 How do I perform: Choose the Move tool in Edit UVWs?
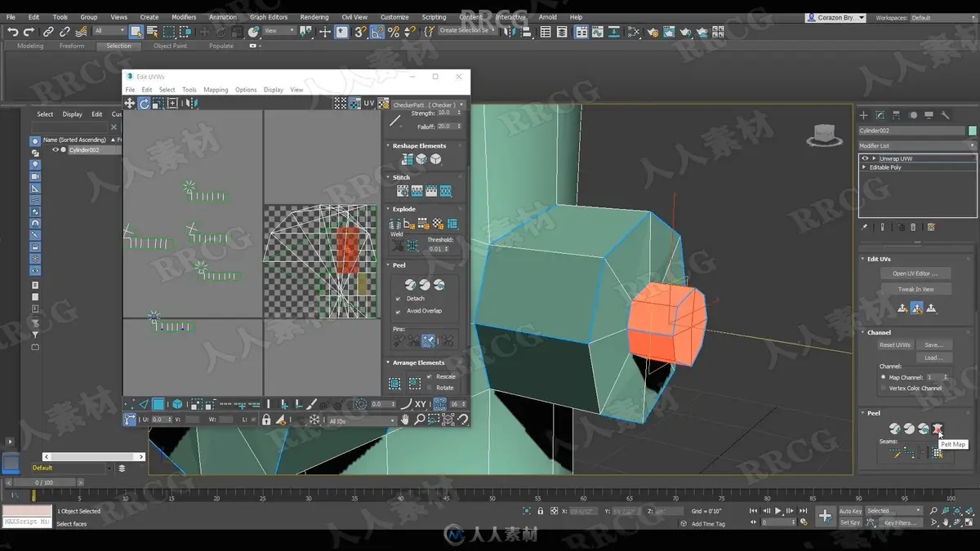[x=129, y=104]
